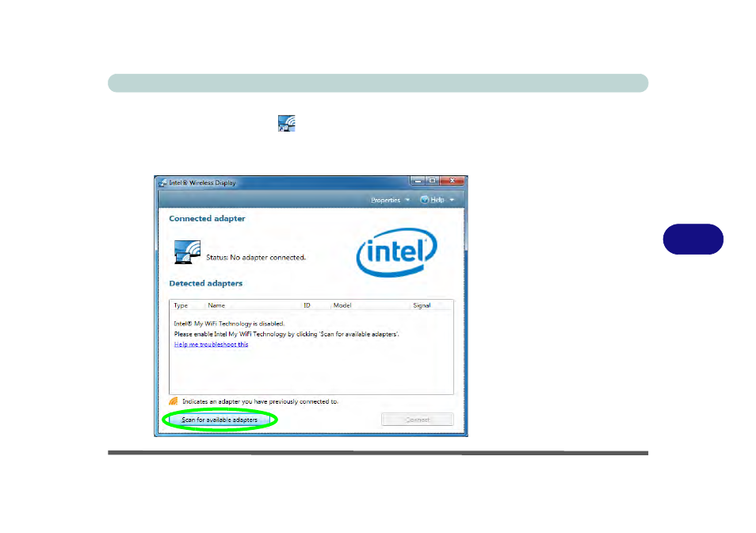Open the 'Help me troubleshoot this' link
756x533 pixels.
point(211,344)
